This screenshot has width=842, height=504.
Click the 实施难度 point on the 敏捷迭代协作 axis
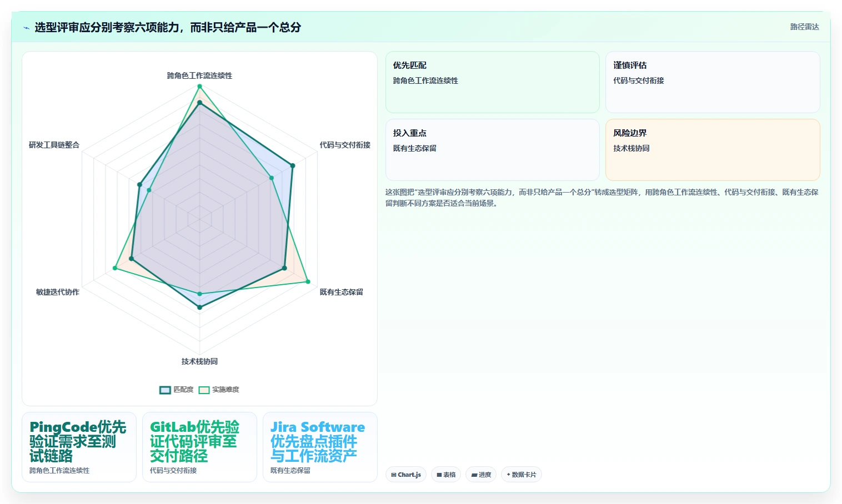115,268
